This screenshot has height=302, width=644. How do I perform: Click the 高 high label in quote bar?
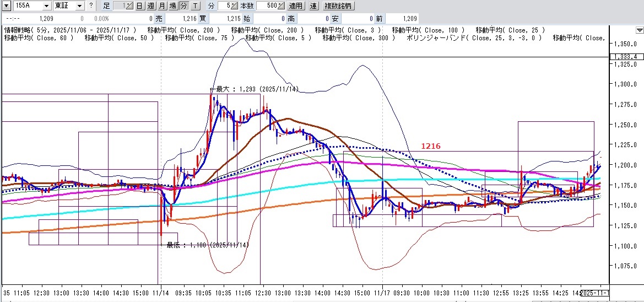point(291,19)
